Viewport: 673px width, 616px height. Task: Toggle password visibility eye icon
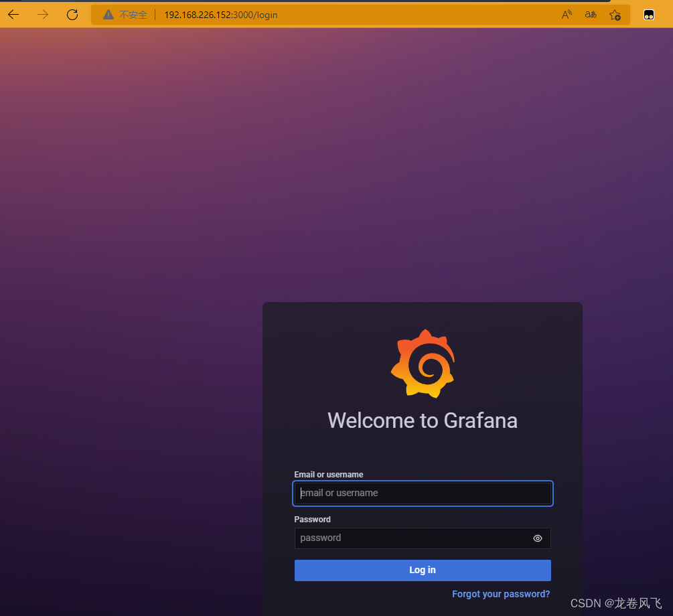537,538
